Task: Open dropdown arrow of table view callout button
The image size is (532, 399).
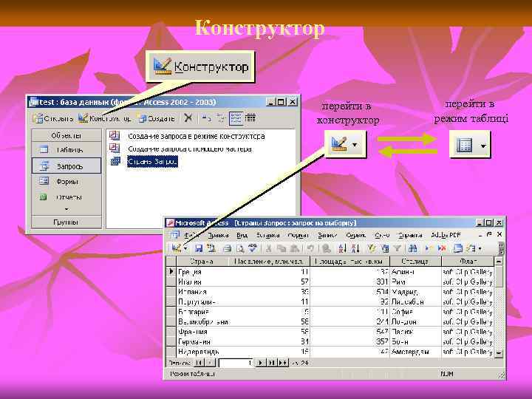Action: [x=483, y=146]
